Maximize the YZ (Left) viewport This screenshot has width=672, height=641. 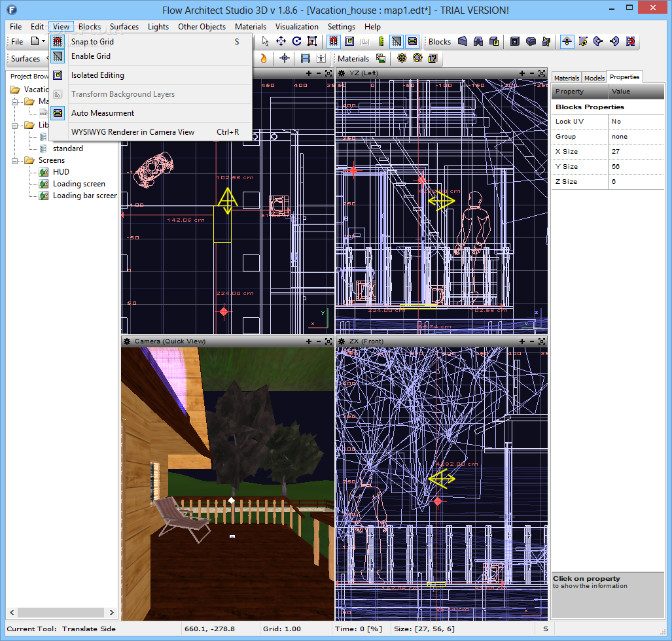click(542, 73)
